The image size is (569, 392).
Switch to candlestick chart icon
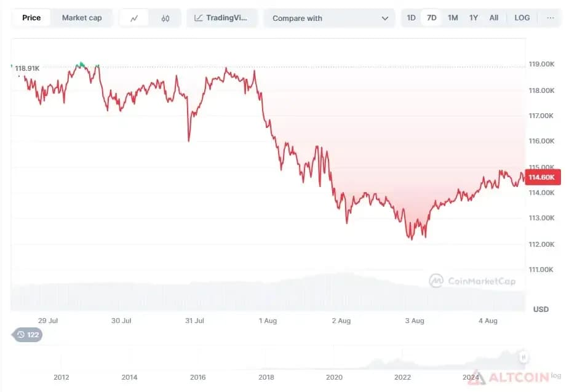[x=165, y=18]
